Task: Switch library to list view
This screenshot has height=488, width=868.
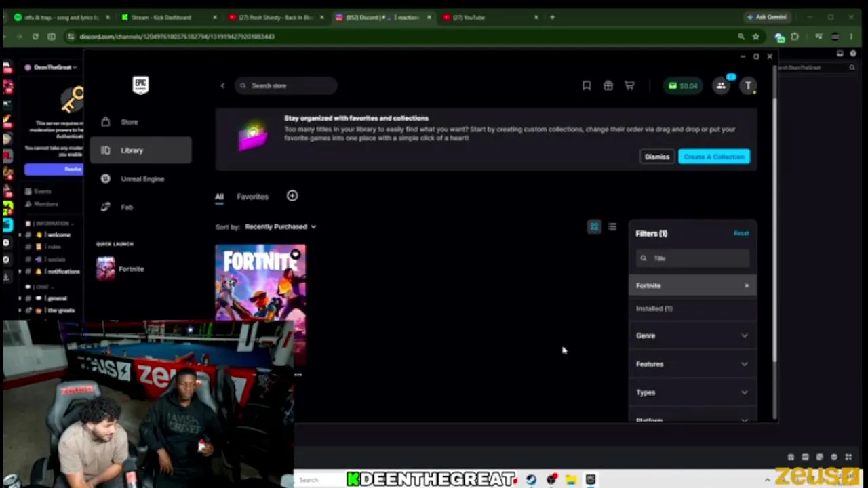Action: click(x=612, y=227)
